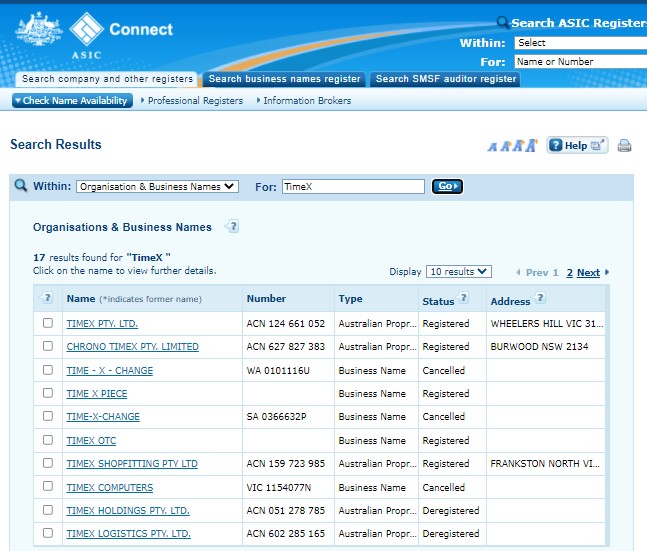This screenshot has width=647, height=551.
Task: Click help icon in checkbox column header
Action: (47, 298)
